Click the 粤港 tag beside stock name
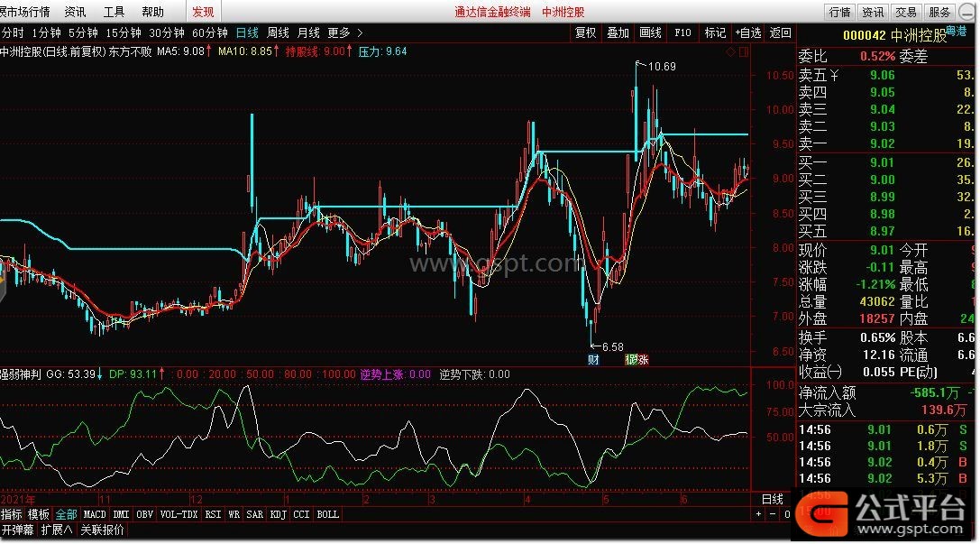The image size is (980, 544). point(956,30)
